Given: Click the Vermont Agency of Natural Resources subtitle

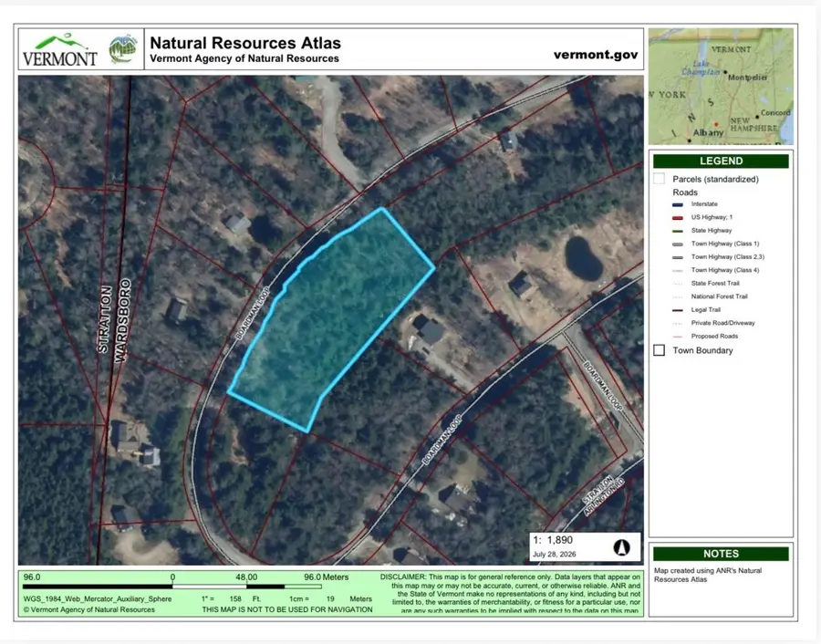Looking at the screenshot, I should click(244, 58).
